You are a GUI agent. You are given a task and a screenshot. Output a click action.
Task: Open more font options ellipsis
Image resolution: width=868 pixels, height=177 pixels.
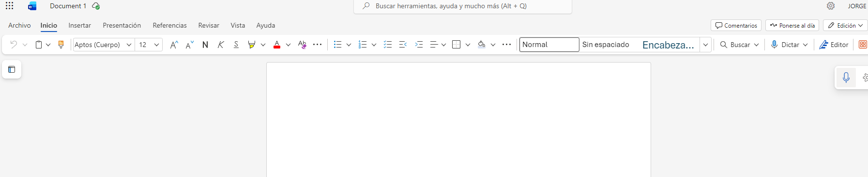click(x=318, y=45)
